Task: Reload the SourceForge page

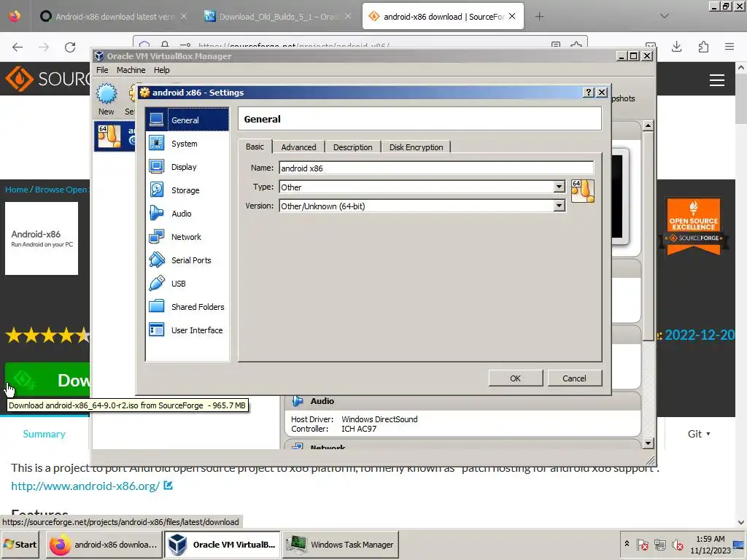Action: pyautogui.click(x=70, y=47)
